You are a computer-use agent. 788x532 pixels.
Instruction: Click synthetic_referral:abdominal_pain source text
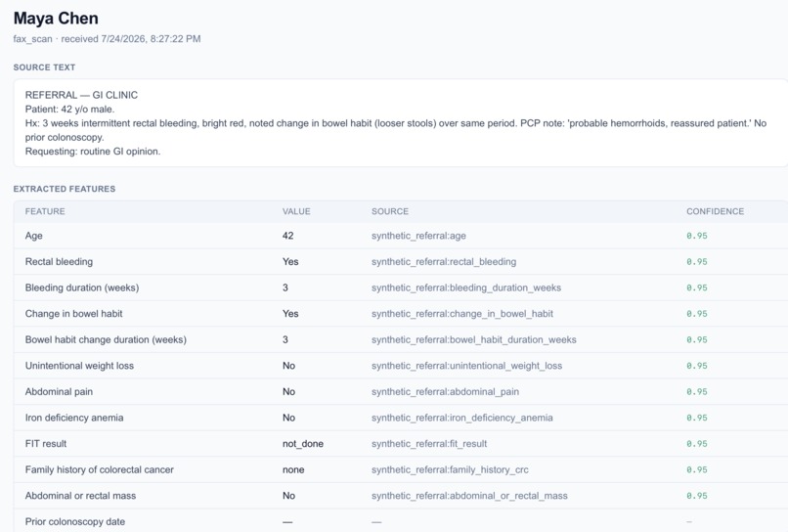pyautogui.click(x=445, y=392)
